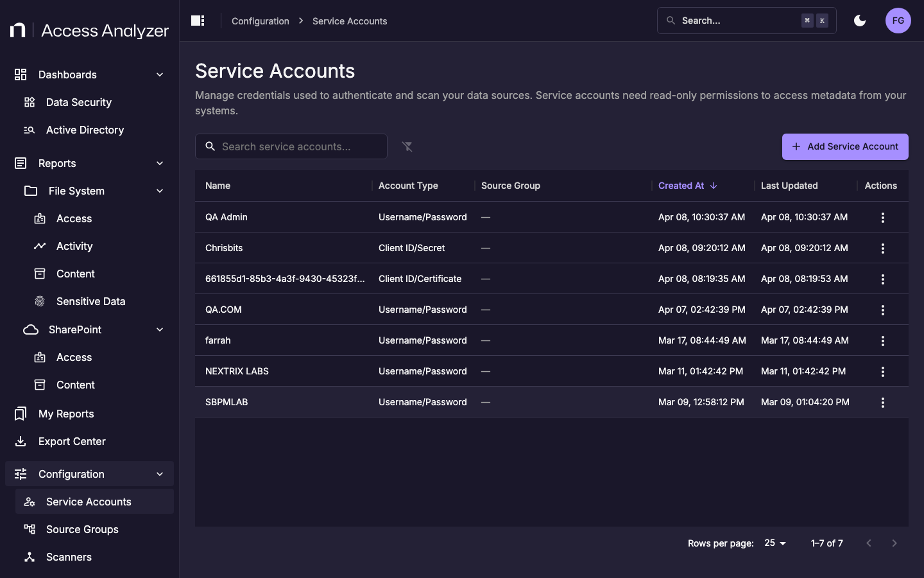Toggle dark mode with the moon icon

pyautogui.click(x=860, y=21)
